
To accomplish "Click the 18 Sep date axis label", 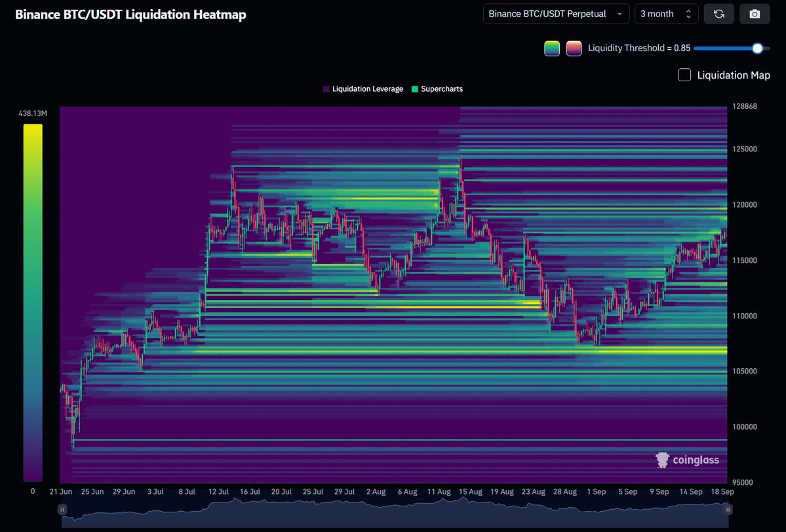I will coord(722,491).
